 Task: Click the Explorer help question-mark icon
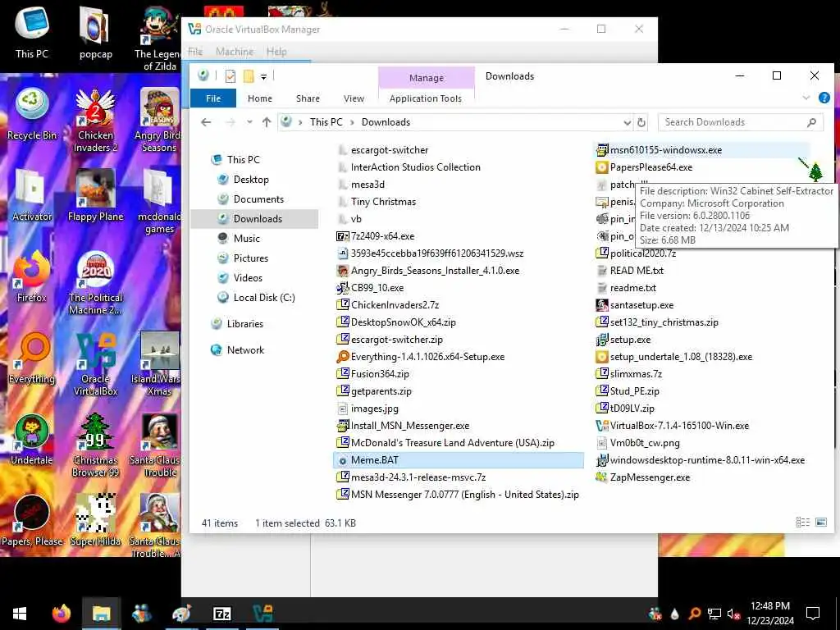(x=824, y=98)
